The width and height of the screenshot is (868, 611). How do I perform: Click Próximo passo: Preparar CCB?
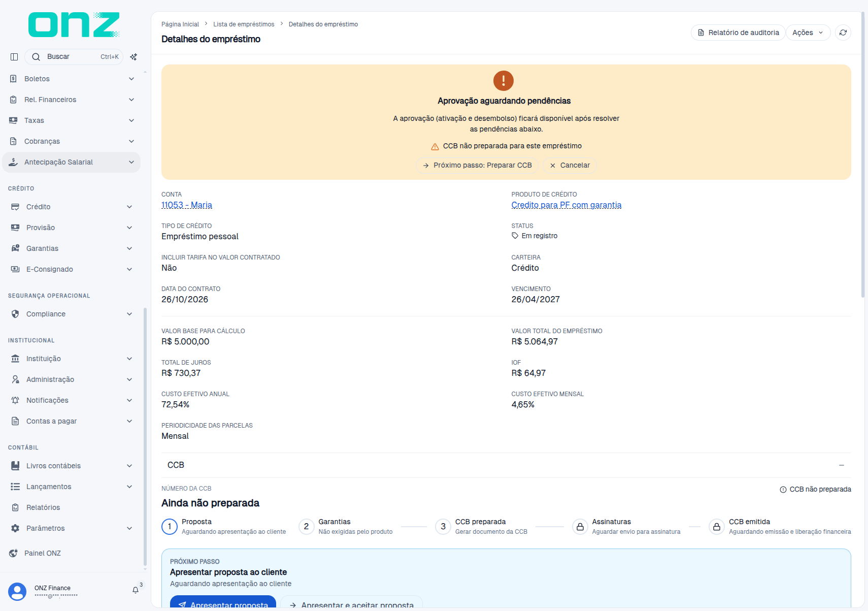click(477, 166)
